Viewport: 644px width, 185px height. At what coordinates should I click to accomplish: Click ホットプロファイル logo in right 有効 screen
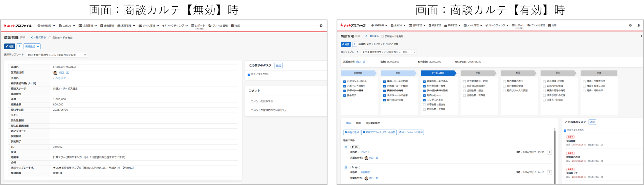pyautogui.click(x=353, y=25)
